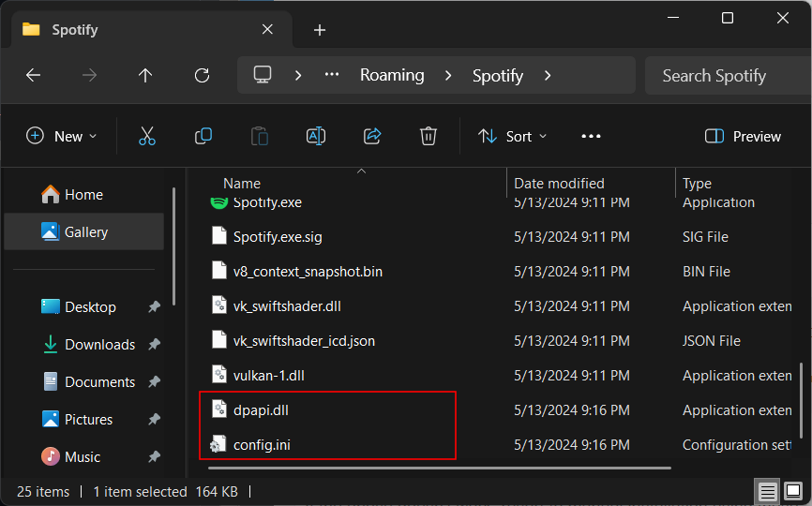The height and width of the screenshot is (506, 812).
Task: Add a new File Explorer tab
Action: click(320, 30)
